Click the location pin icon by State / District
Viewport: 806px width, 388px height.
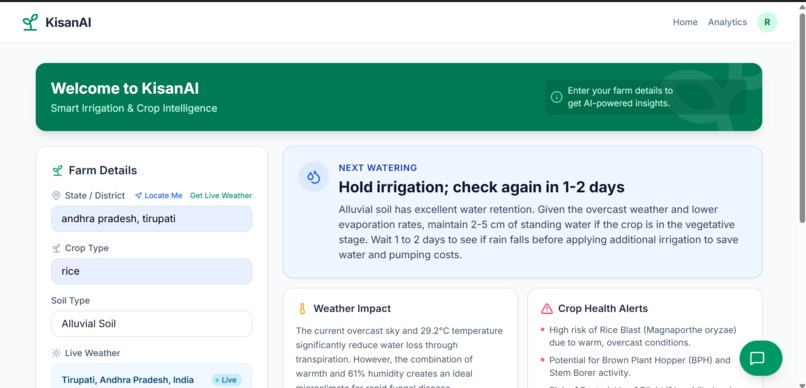(56, 196)
